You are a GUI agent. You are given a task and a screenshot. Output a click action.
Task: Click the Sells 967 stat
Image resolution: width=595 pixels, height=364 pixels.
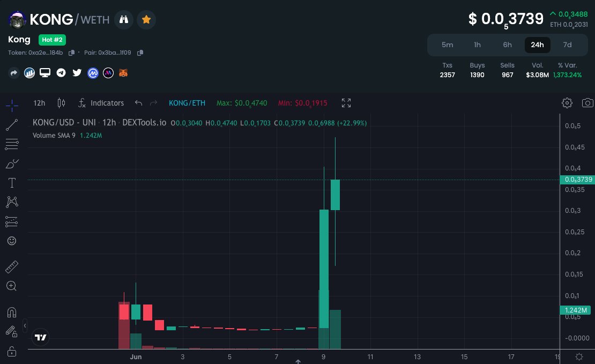pos(507,70)
